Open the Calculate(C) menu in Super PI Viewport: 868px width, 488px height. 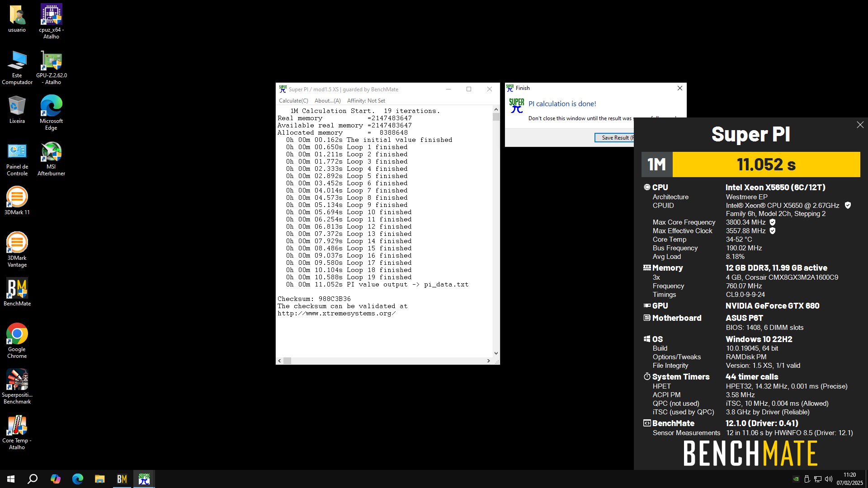point(293,101)
